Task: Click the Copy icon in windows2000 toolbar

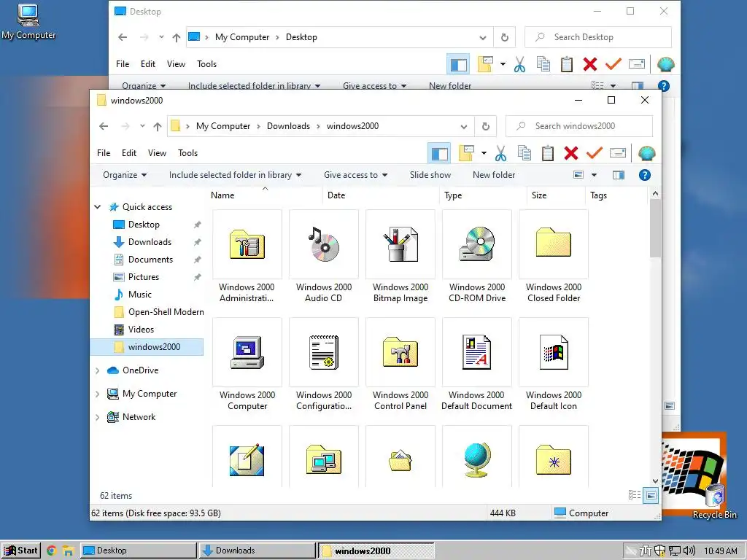Action: point(524,153)
